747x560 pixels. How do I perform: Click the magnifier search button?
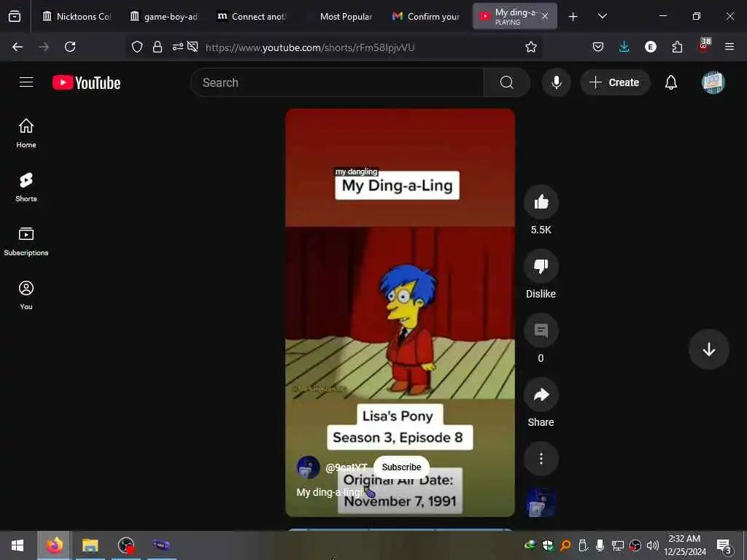[506, 82]
